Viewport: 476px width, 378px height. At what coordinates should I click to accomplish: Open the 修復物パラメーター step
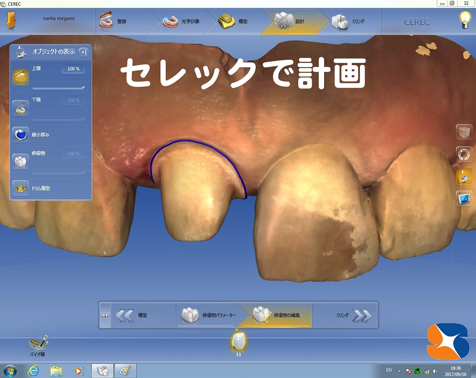pyautogui.click(x=209, y=315)
